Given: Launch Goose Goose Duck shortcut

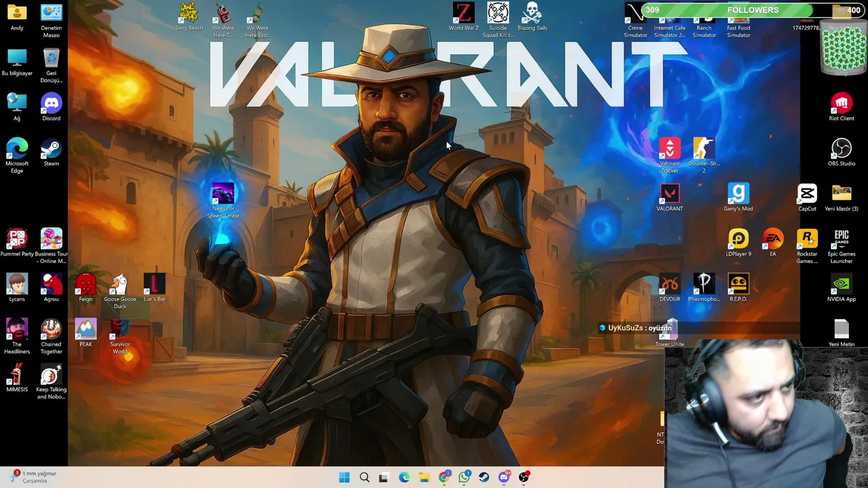Looking at the screenshot, I should coord(120,292).
